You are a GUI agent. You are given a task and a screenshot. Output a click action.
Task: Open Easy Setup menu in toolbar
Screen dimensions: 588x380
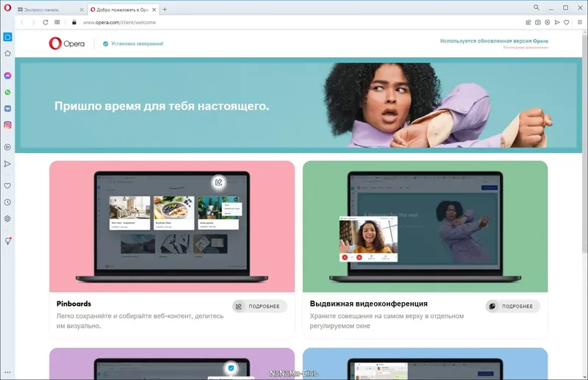[580, 23]
